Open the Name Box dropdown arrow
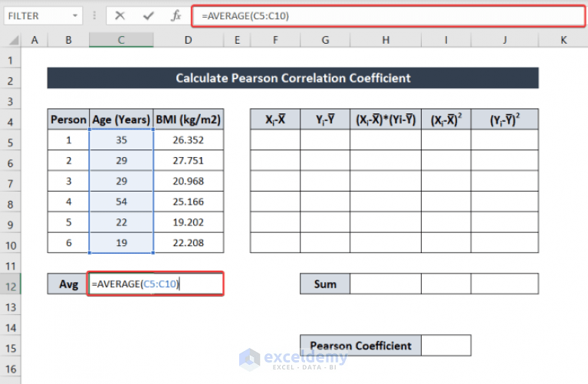Screen dimensions: 588x384 pos(75,16)
